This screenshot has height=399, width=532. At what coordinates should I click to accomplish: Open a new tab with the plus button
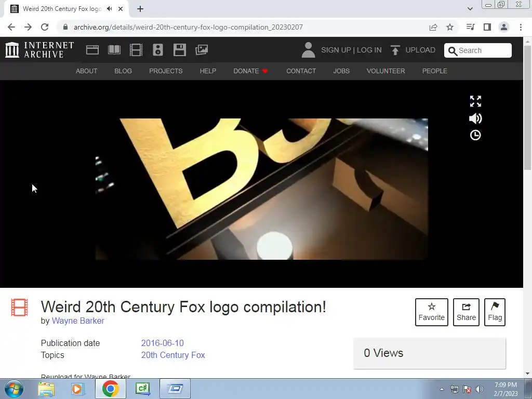140,9
